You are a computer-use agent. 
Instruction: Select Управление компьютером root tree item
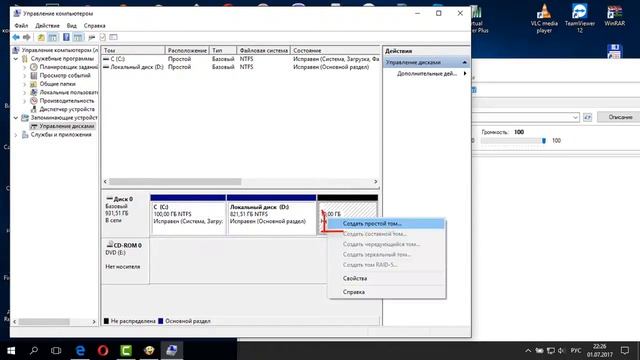point(56,50)
